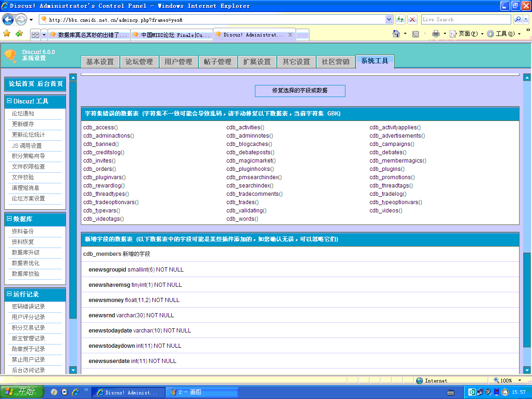Select the 系统工具 admin tab

tap(375, 61)
